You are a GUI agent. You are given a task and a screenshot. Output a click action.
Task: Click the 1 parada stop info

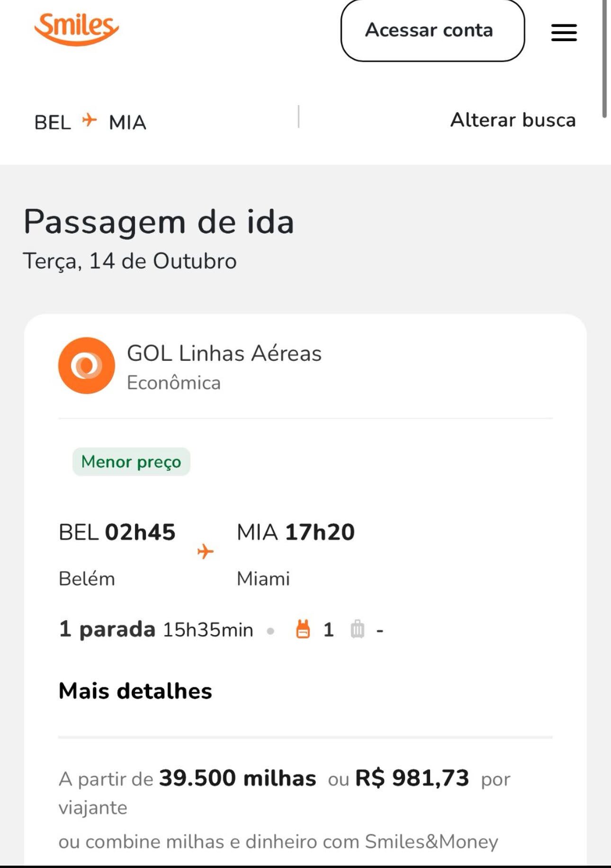[108, 629]
